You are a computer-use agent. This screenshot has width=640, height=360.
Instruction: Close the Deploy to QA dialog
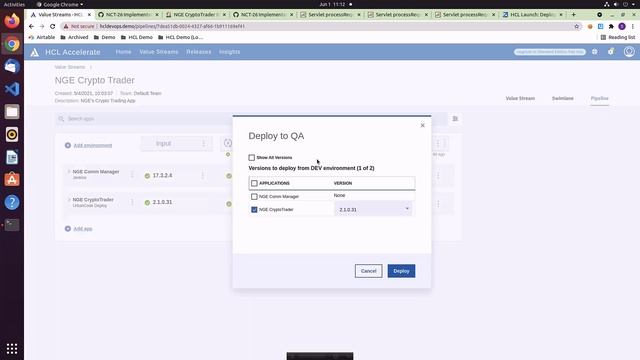(422, 125)
